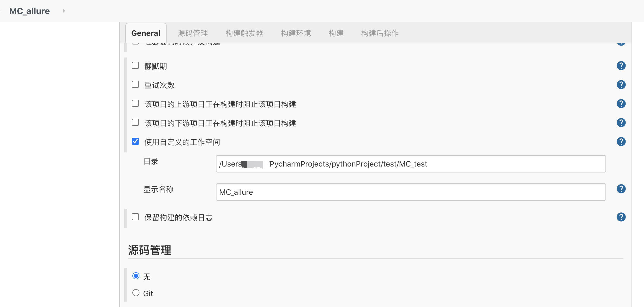Show help for upstream project blocking option
Image resolution: width=644 pixels, height=307 pixels.
click(x=621, y=104)
